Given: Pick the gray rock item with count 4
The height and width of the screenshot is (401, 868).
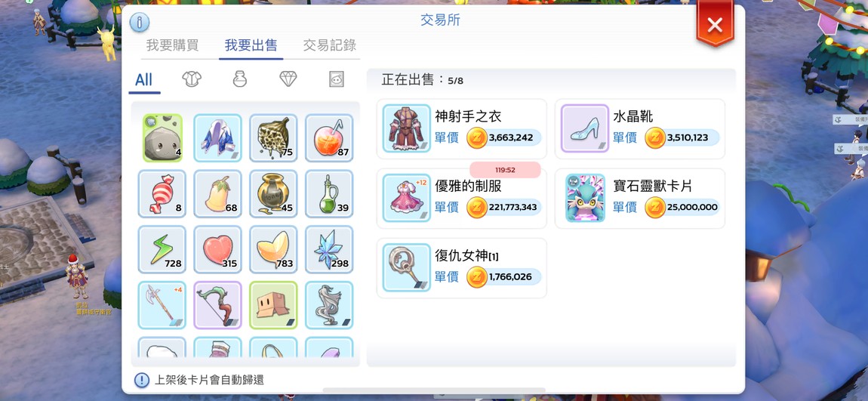Looking at the screenshot, I should tap(162, 138).
